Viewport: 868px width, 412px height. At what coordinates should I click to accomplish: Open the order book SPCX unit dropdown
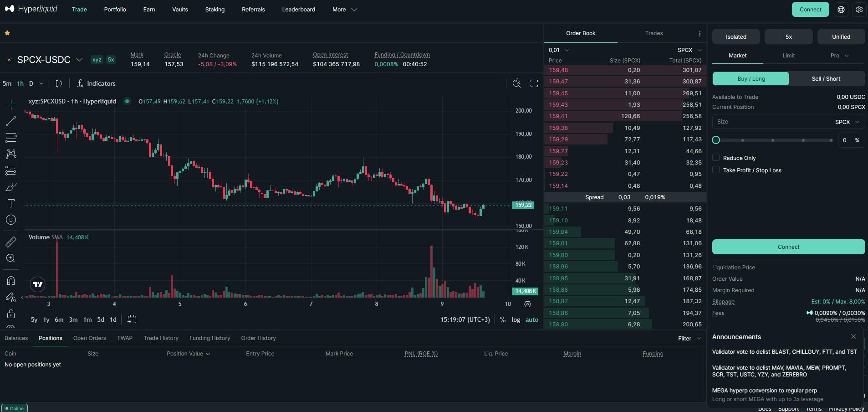(x=689, y=50)
